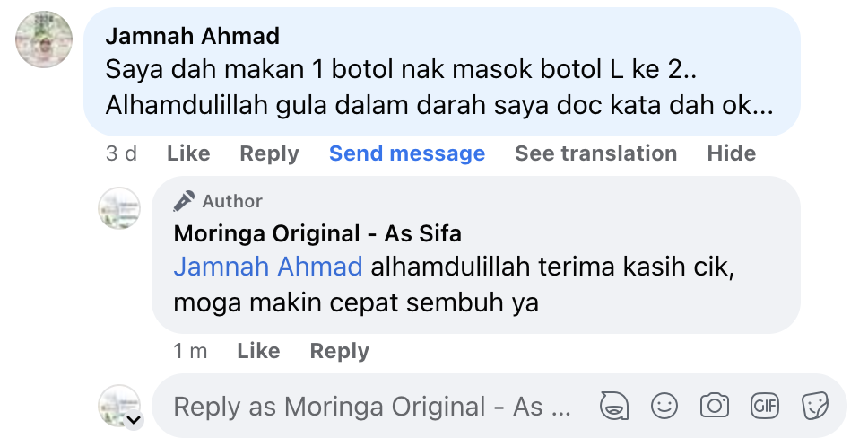Focus the Reply as Moringa Original field

[x=372, y=407]
